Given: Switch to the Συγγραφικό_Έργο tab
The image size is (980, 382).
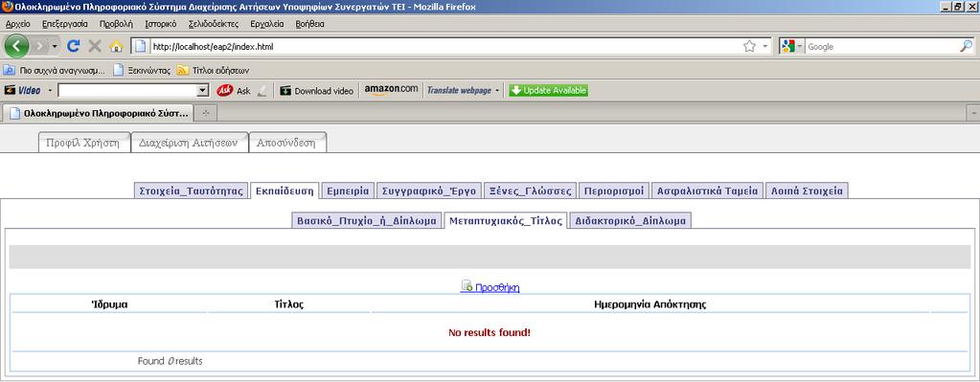Looking at the screenshot, I should click(x=429, y=191).
